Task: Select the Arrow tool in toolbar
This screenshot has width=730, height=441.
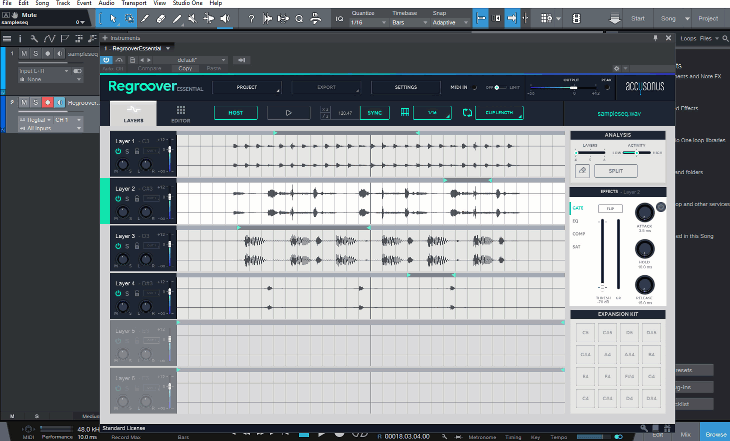Action: pos(112,19)
